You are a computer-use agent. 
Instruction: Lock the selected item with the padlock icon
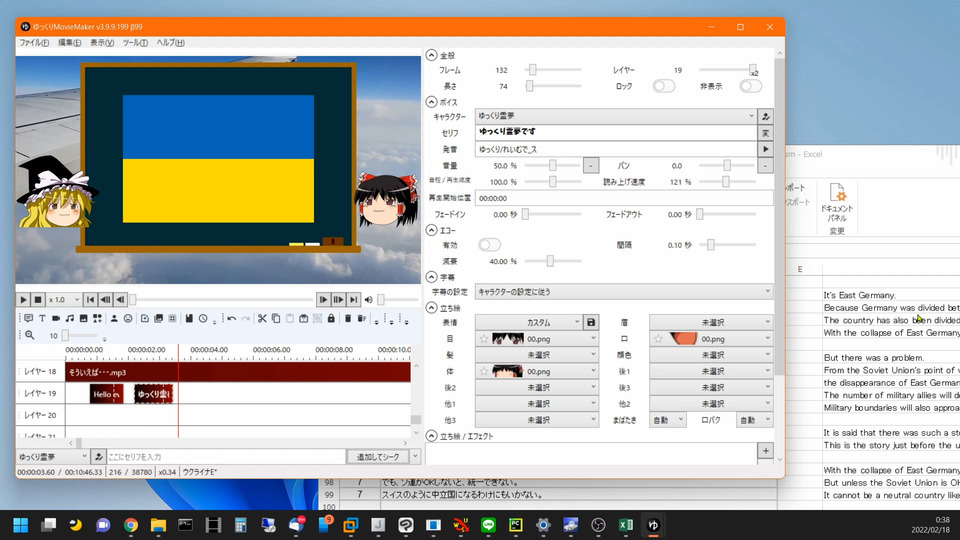point(331,318)
